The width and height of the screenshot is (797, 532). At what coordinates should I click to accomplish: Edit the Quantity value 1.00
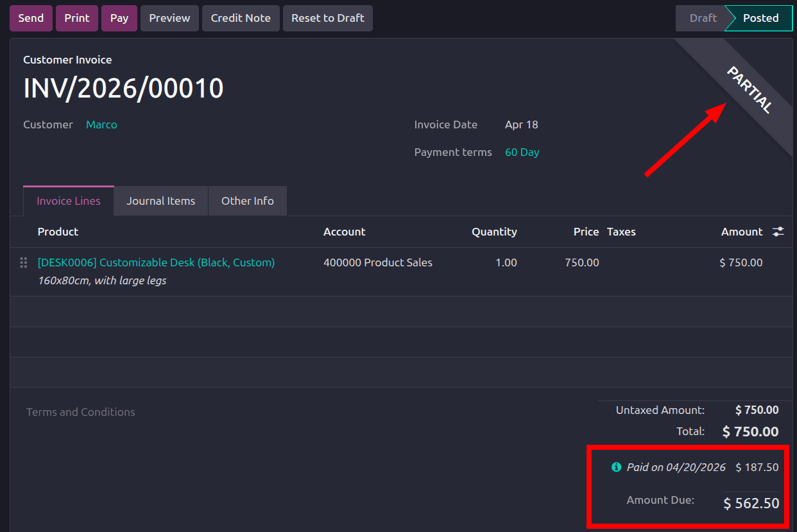pyautogui.click(x=506, y=262)
